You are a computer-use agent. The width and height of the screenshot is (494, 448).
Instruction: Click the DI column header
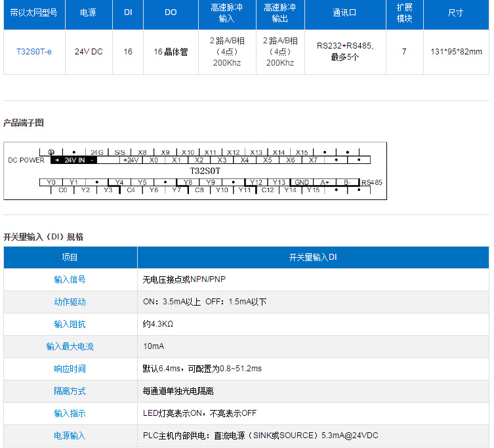[x=128, y=12]
